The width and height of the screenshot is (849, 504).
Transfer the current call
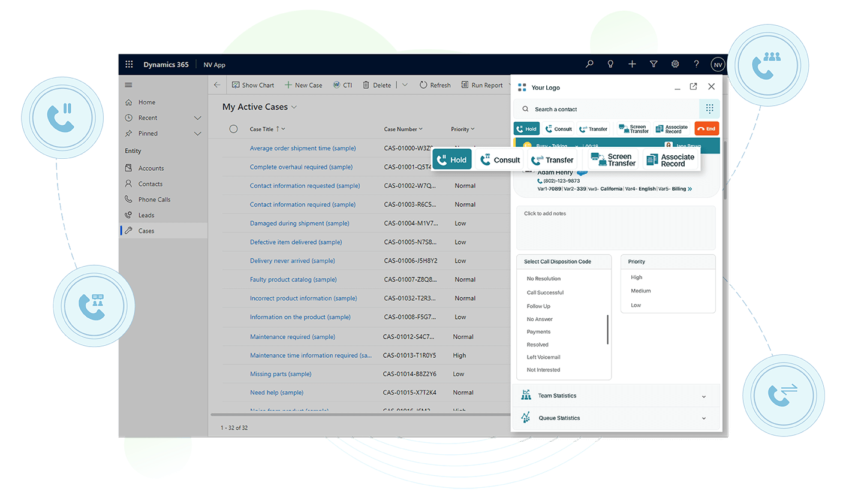click(552, 159)
